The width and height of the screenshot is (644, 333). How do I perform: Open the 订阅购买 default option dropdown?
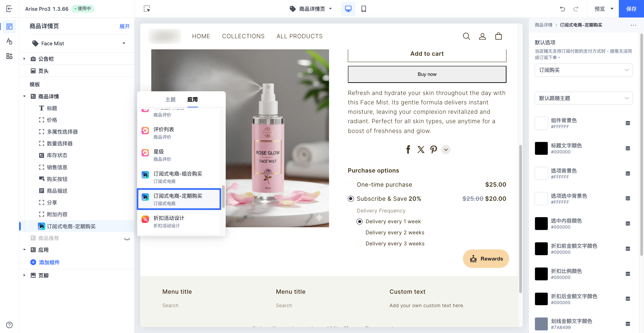[x=584, y=70]
